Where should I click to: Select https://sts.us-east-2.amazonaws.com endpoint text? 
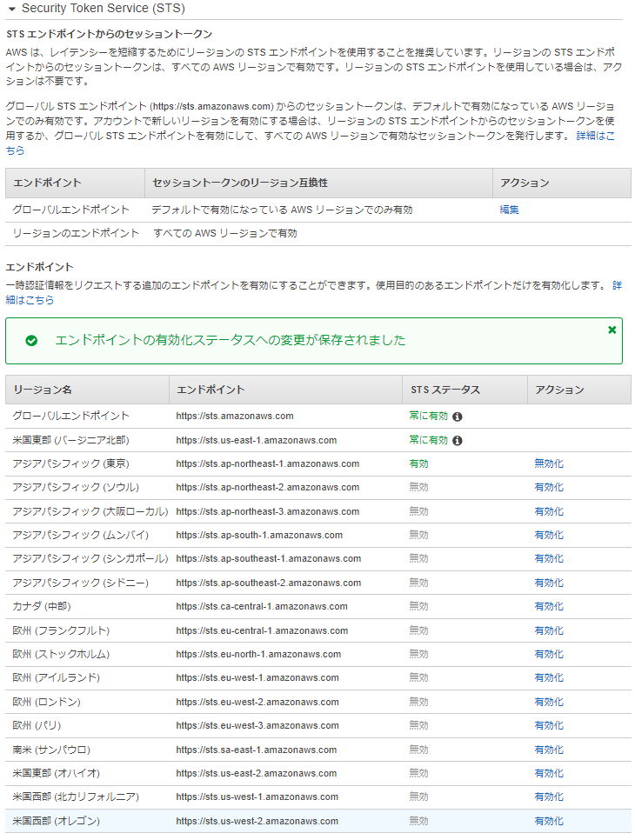(256, 774)
